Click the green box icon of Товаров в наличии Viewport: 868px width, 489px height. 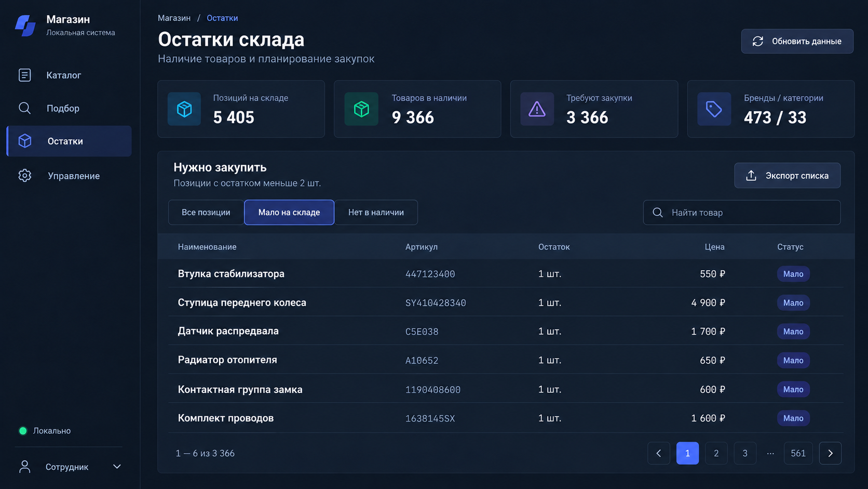coord(361,109)
